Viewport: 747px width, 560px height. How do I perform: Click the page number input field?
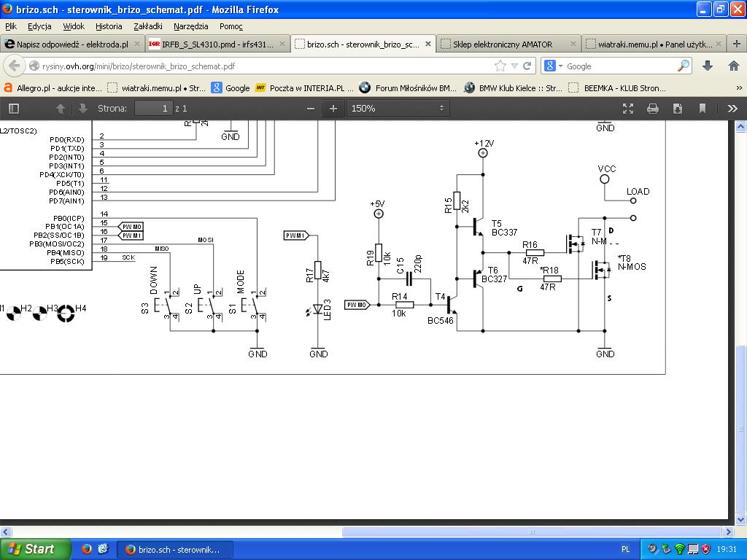tap(153, 109)
